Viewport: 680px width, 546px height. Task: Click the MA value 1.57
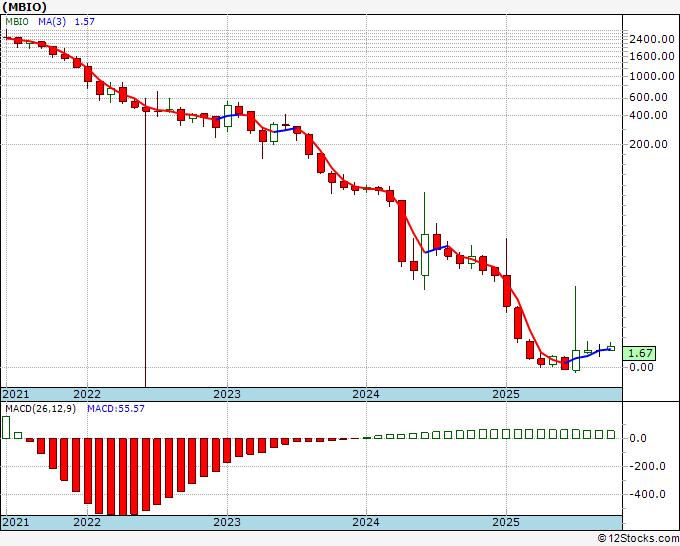(85, 22)
